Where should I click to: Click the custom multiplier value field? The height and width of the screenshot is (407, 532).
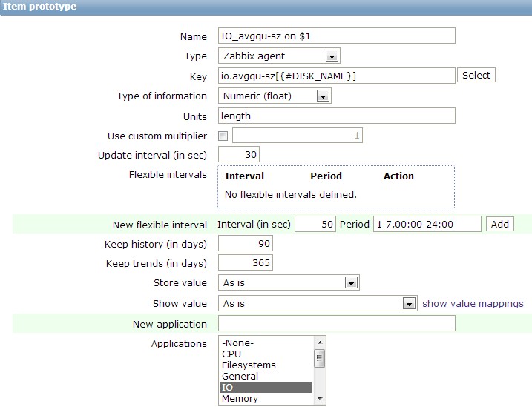[x=298, y=135]
